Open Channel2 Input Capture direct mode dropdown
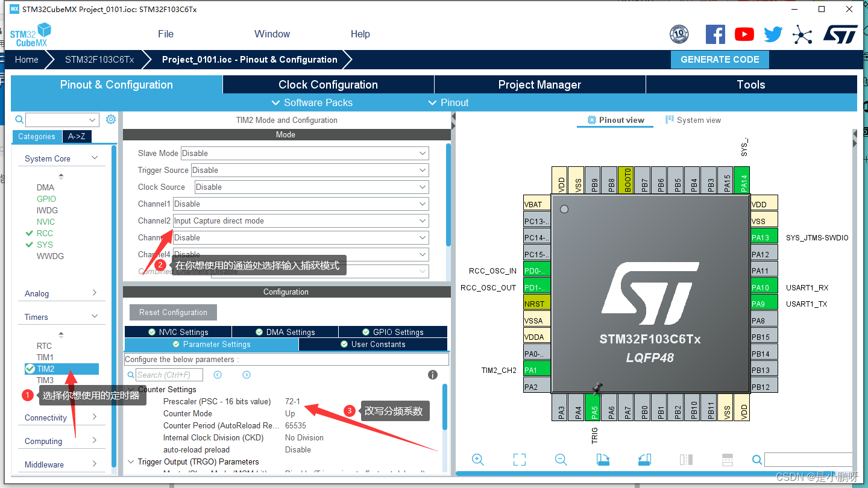Screen dimensions: 868x488 click(x=301, y=221)
